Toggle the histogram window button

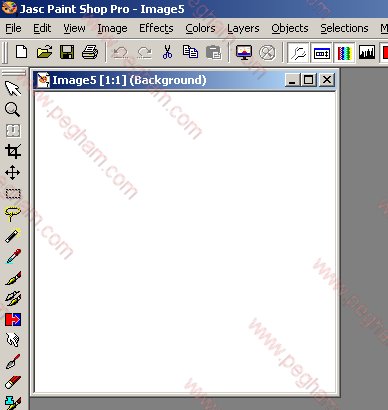tap(367, 52)
